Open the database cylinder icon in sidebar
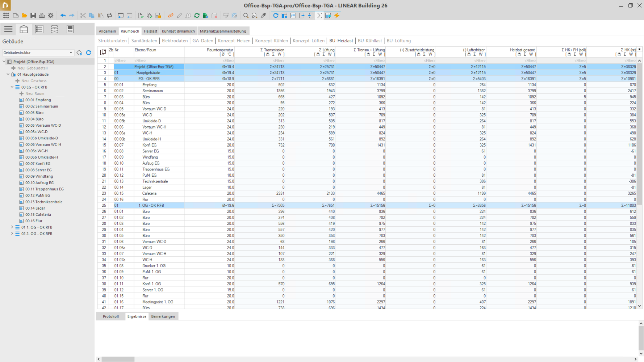This screenshot has width=644, height=362. (54, 29)
